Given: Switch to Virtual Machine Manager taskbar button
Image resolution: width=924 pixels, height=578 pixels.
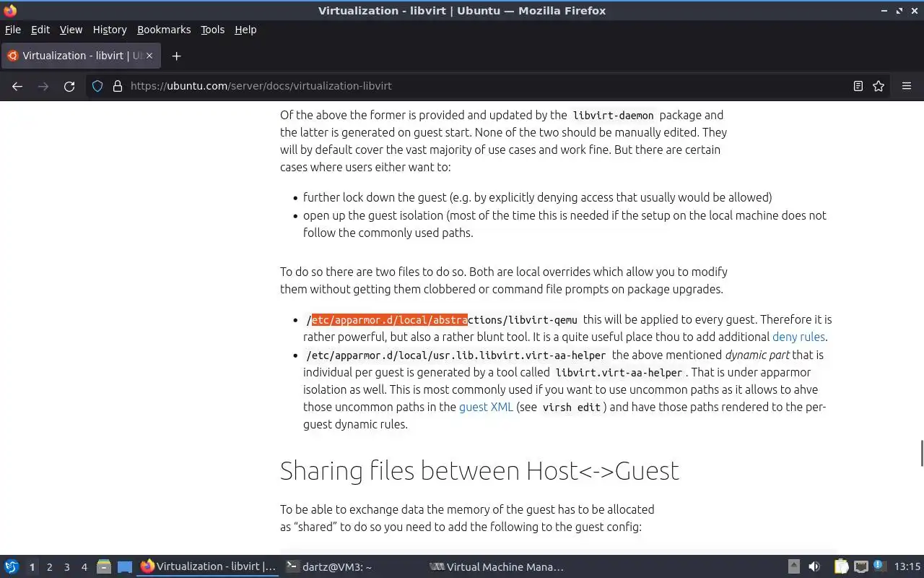Looking at the screenshot, I should click(x=497, y=566).
